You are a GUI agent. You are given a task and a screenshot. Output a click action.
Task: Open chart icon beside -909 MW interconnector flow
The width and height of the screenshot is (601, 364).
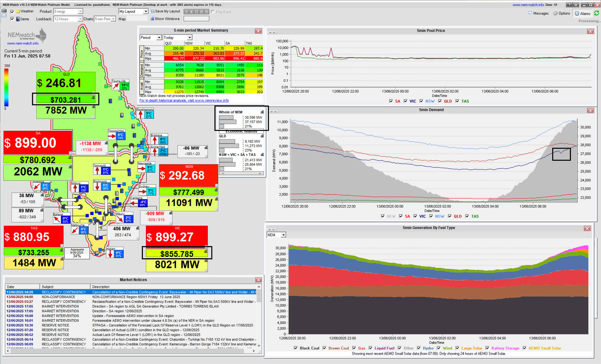(171, 213)
